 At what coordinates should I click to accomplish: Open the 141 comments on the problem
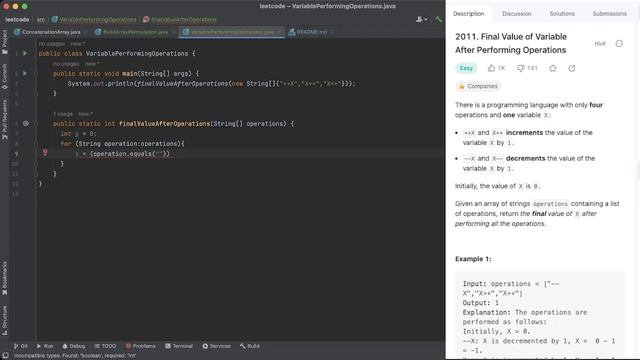527,68
